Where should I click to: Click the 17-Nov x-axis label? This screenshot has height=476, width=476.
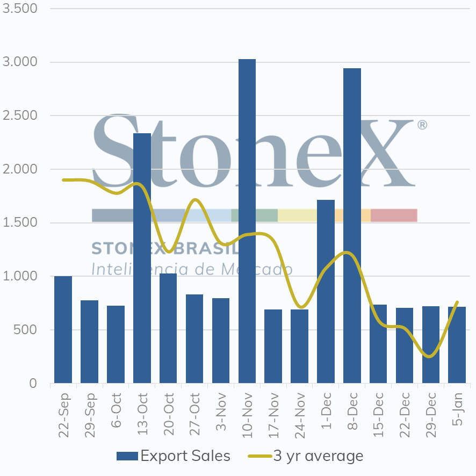pyautogui.click(x=274, y=415)
